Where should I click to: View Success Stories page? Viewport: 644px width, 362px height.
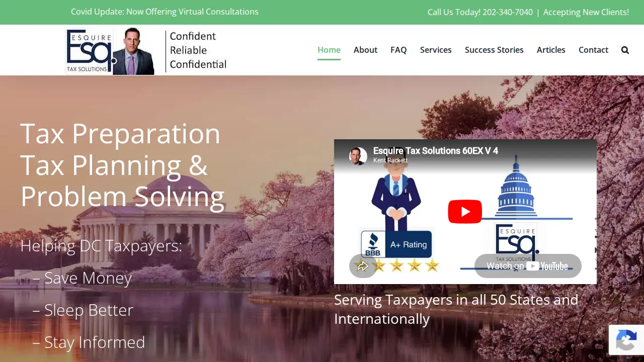[494, 50]
